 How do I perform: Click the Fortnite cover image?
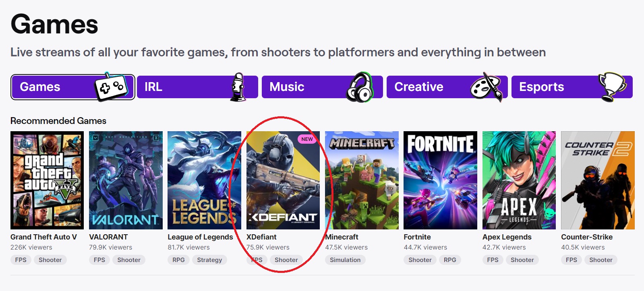(x=440, y=180)
